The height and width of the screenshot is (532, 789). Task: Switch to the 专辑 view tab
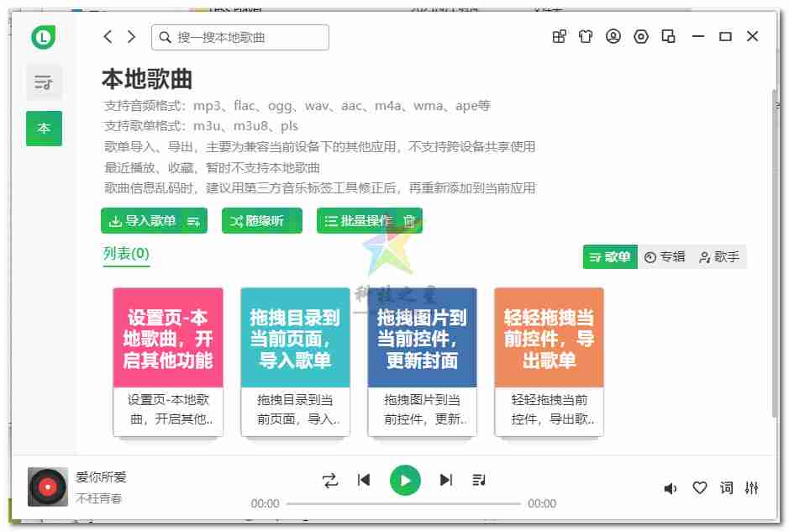[665, 257]
